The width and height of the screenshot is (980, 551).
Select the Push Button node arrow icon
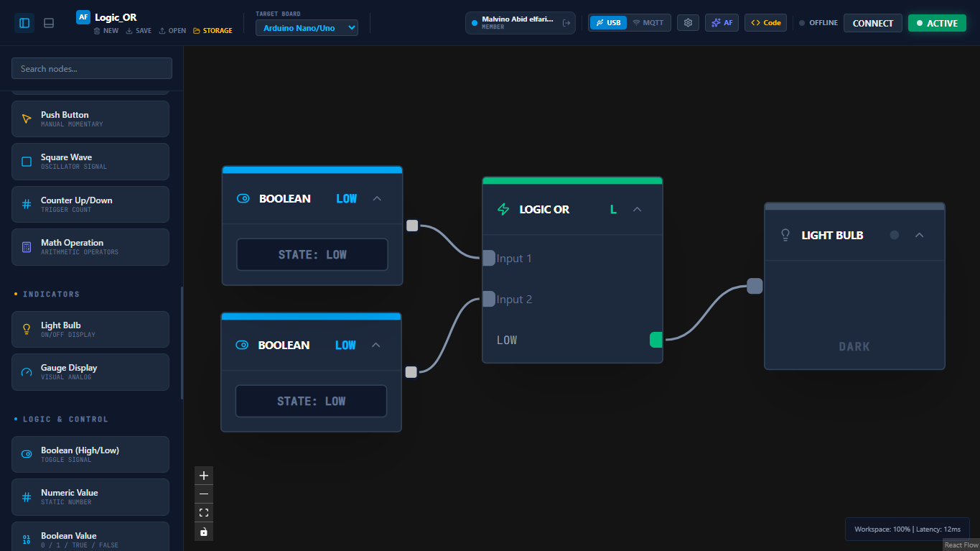point(27,119)
